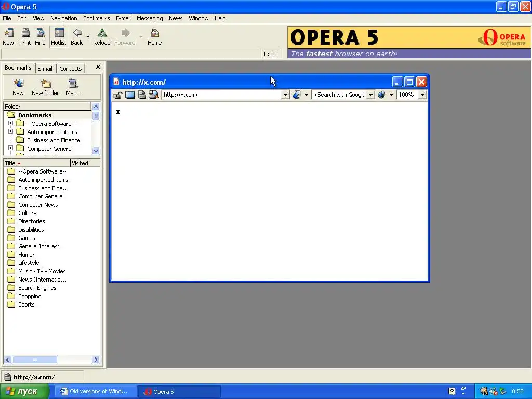The width and height of the screenshot is (532, 399).
Task: Open the Window menu
Action: coord(198,18)
